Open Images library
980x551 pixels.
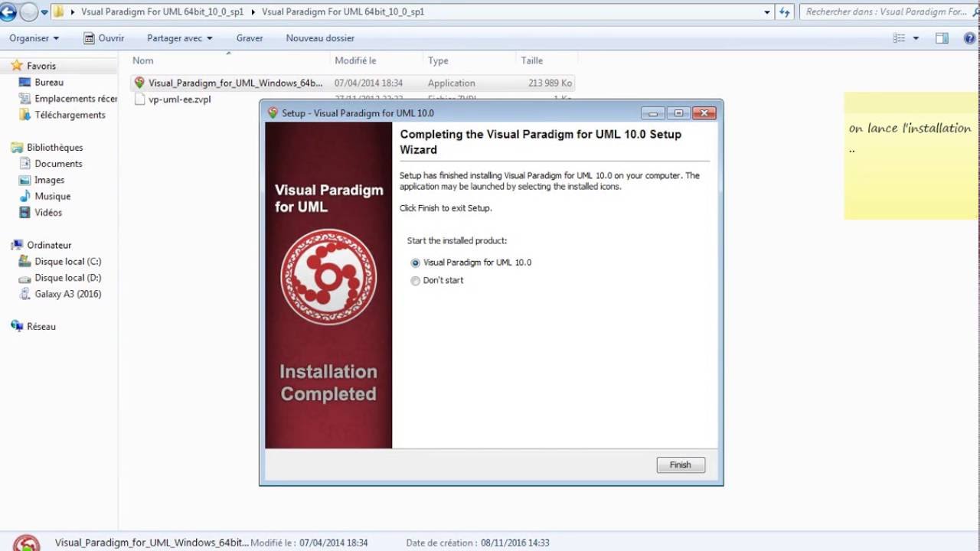[x=49, y=180]
